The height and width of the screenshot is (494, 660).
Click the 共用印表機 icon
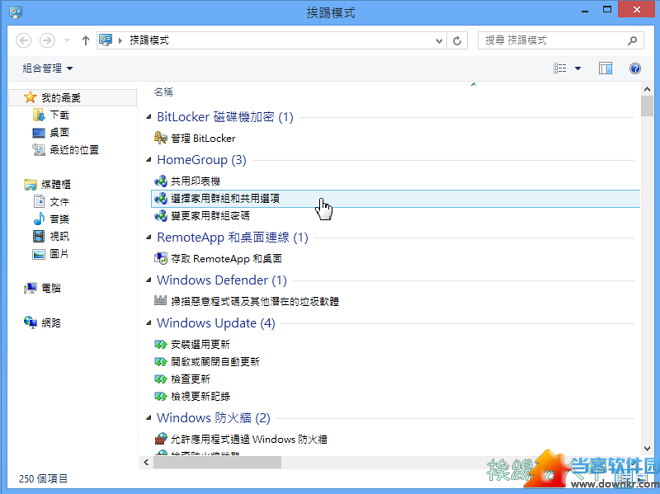click(x=160, y=181)
